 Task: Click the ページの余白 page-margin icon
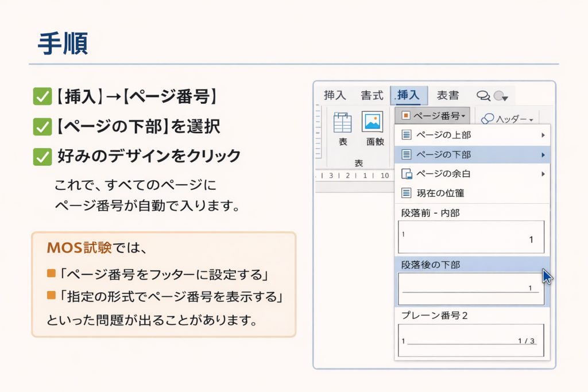coord(408,173)
